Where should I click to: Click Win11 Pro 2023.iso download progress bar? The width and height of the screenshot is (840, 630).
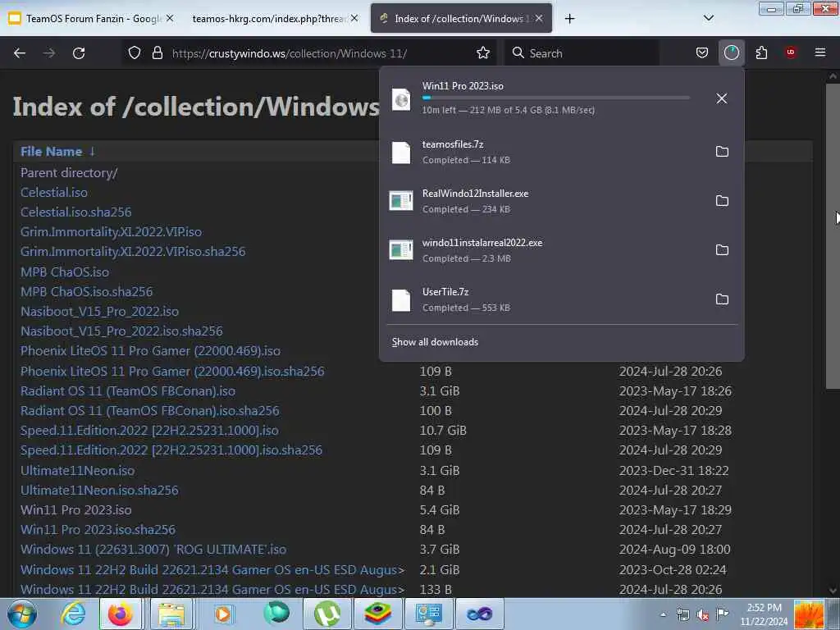click(555, 98)
